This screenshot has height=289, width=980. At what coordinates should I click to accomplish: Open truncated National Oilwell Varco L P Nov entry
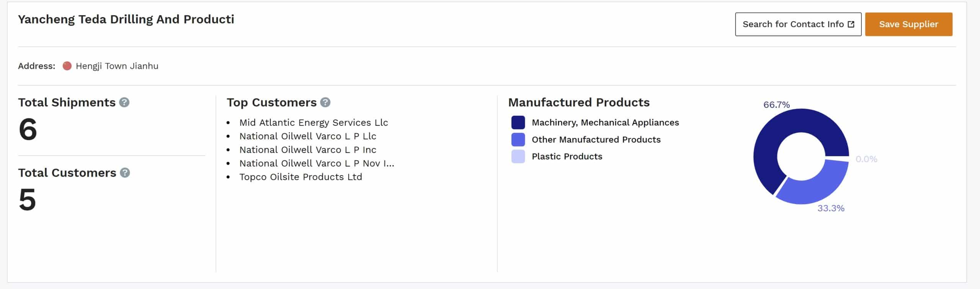pos(317,163)
